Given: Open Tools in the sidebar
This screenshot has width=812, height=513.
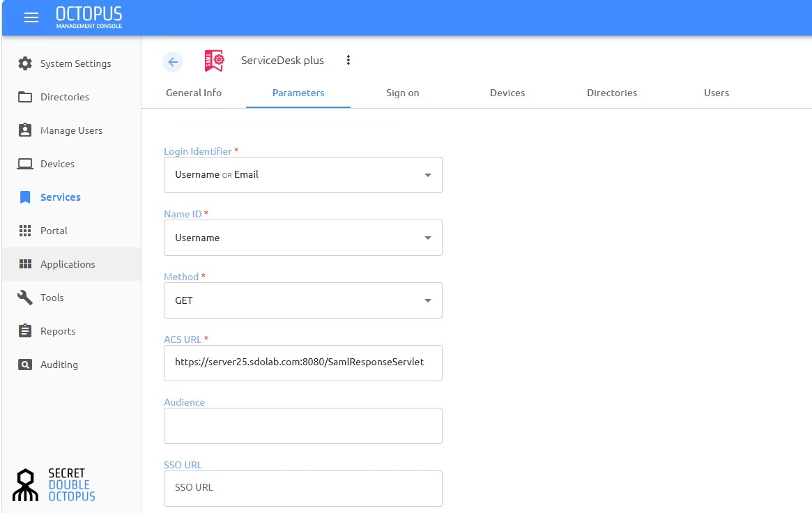Looking at the screenshot, I should 72,298.
